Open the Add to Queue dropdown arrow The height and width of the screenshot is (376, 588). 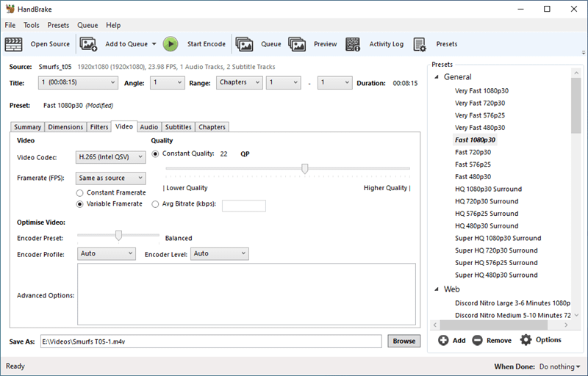(154, 44)
